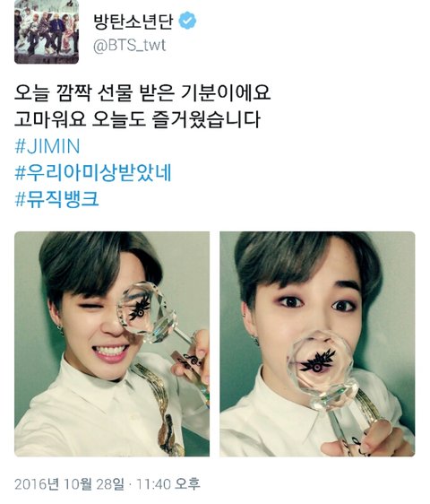Click the 방탄소년단 display name
430x504 pixels.
pyautogui.click(x=133, y=21)
